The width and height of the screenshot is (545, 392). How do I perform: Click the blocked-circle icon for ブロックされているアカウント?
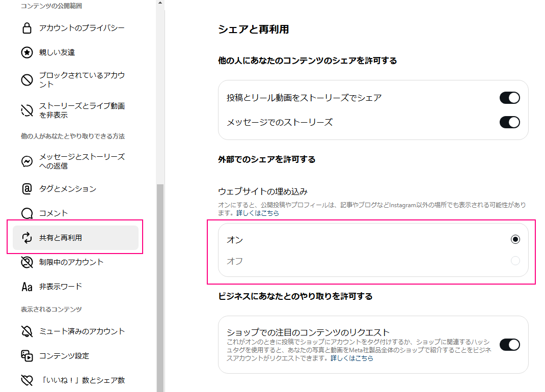(x=27, y=80)
